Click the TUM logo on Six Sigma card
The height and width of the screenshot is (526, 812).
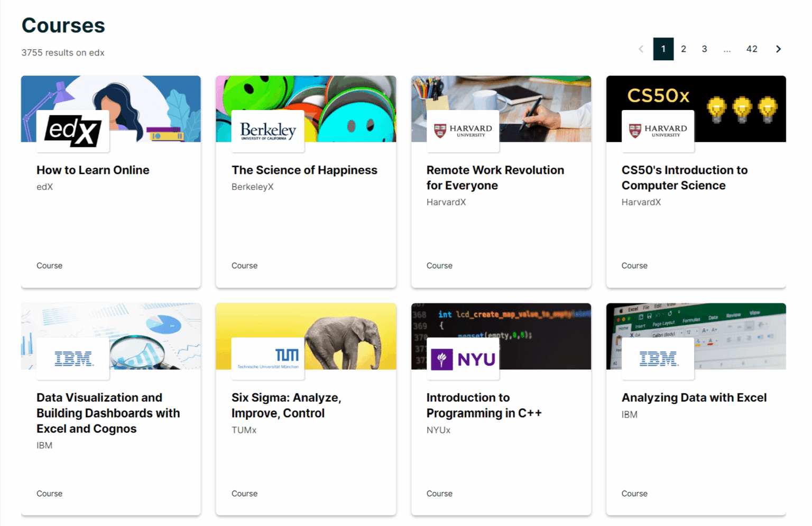tap(267, 359)
